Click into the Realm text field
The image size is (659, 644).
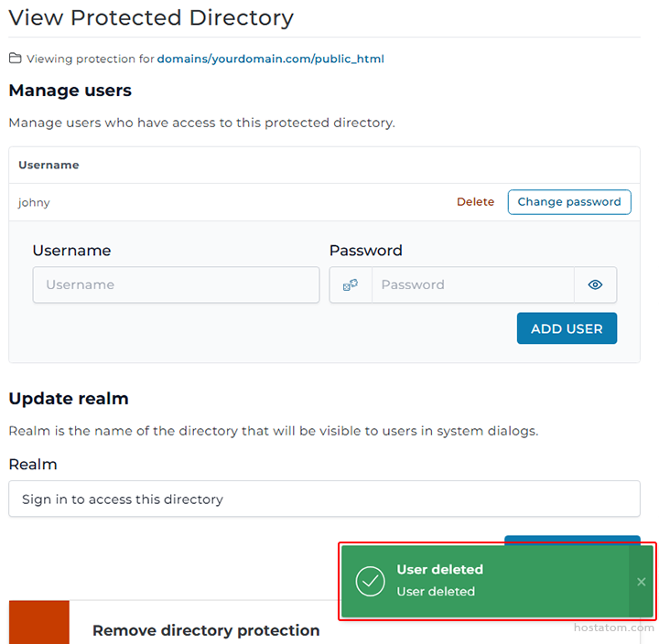point(324,499)
